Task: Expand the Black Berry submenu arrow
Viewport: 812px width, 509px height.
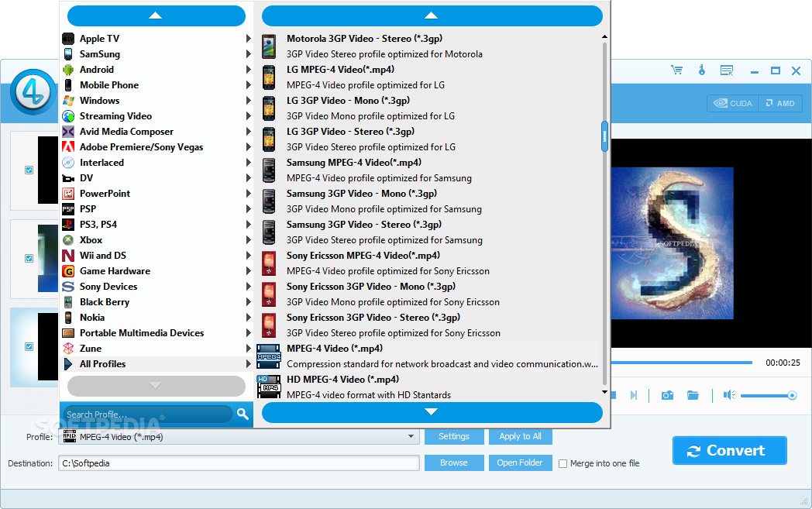Action: pos(249,302)
